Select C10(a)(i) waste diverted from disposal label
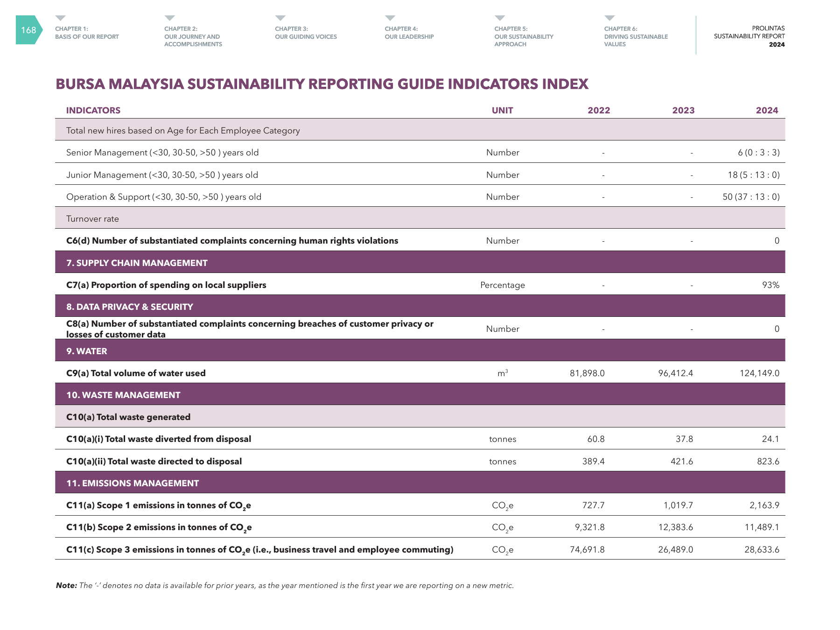 159,439
